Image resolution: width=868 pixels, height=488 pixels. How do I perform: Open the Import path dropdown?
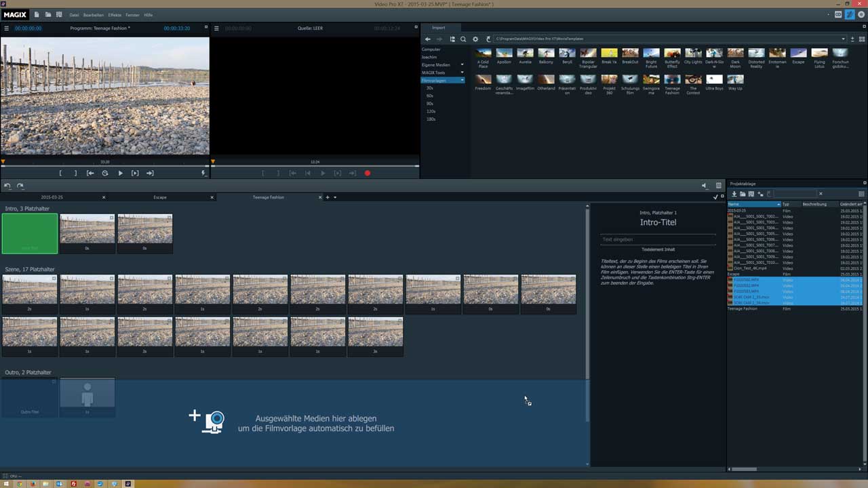843,39
